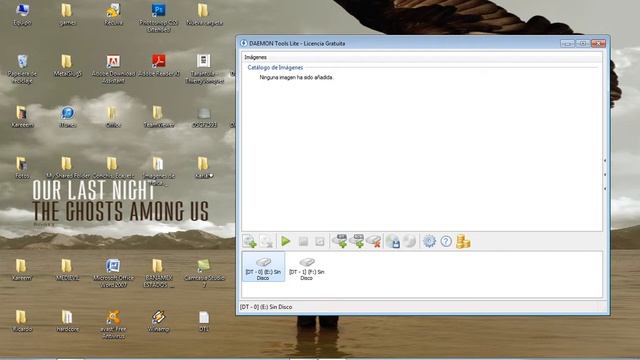Viewport: 640px width, 360px height.
Task: Select the Adobe Download Assistant shortcut
Action: [x=113, y=69]
